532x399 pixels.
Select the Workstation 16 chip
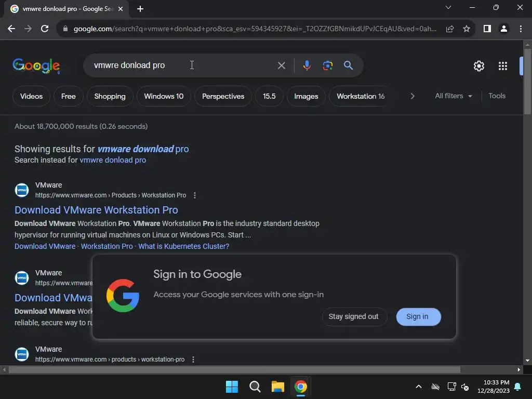pos(361,96)
